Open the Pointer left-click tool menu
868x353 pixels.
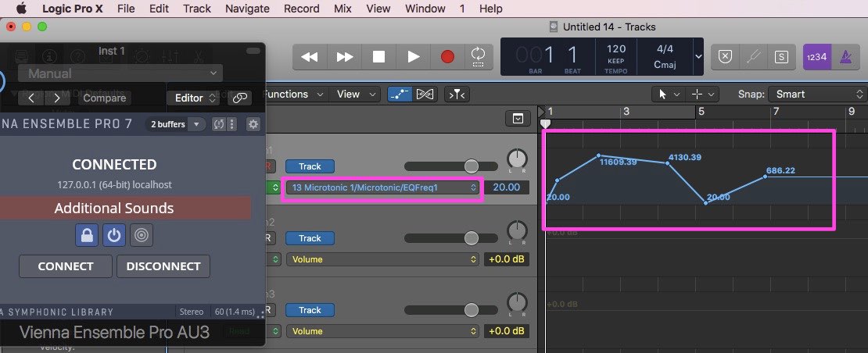(x=669, y=94)
